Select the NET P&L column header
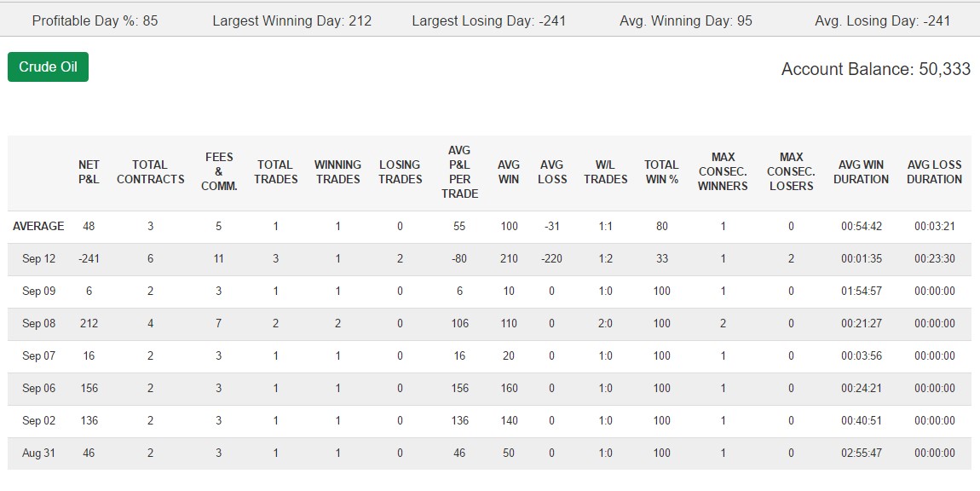The image size is (980, 491). tap(89, 172)
